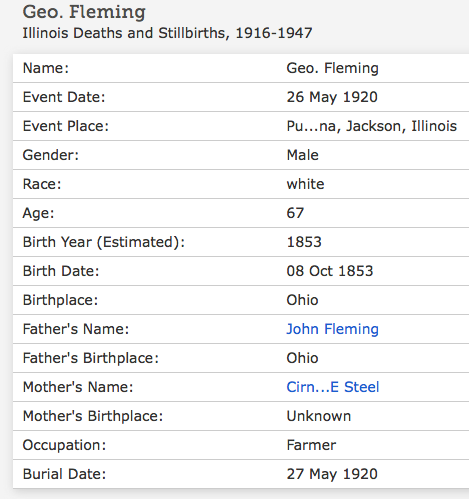The width and height of the screenshot is (469, 499).
Task: Click the Ohio birthplace value
Action: coord(302,300)
